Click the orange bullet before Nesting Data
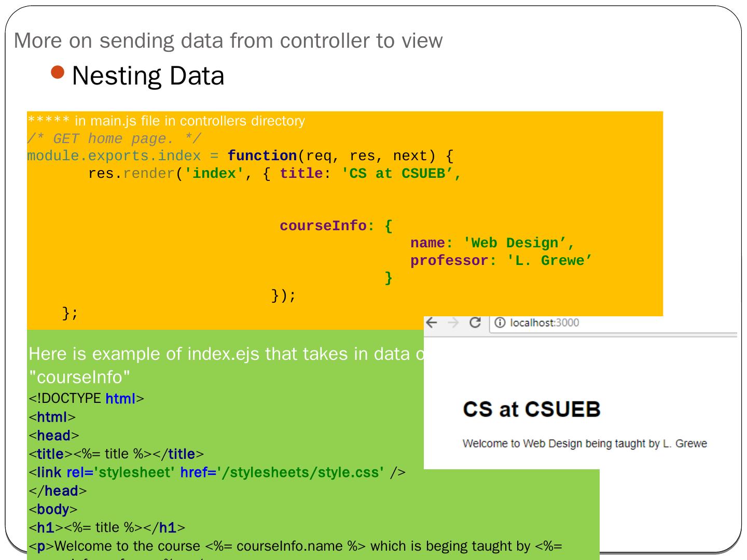Image resolution: width=747 pixels, height=560 pixels. [59, 73]
